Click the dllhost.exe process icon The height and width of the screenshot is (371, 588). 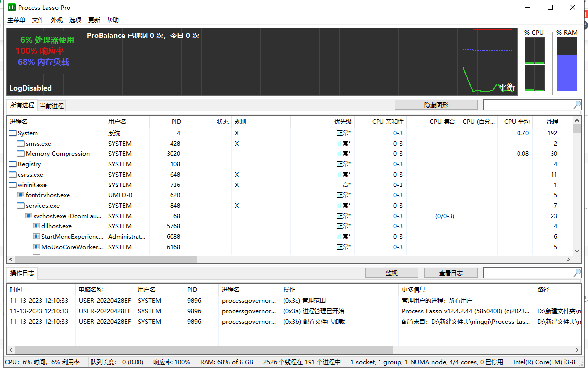[36, 226]
